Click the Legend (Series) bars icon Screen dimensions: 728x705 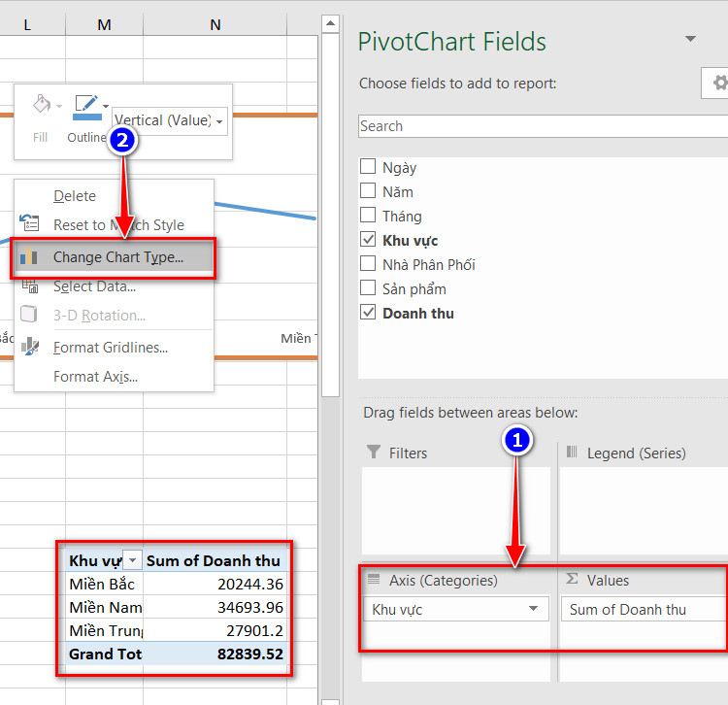572,452
